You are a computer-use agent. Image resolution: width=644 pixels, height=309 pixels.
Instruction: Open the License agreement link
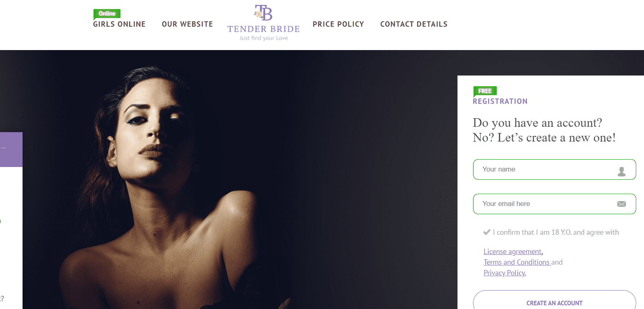tap(512, 252)
